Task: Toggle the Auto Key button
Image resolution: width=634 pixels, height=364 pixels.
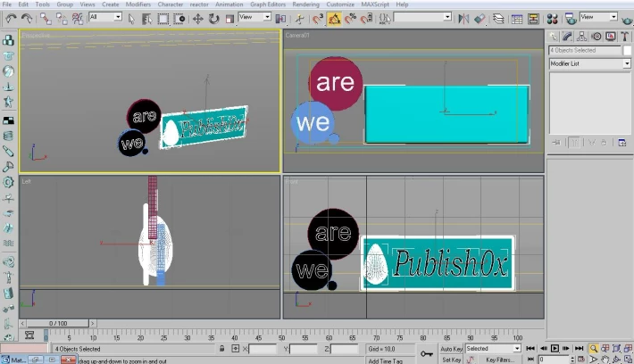Action: pyautogui.click(x=451, y=349)
